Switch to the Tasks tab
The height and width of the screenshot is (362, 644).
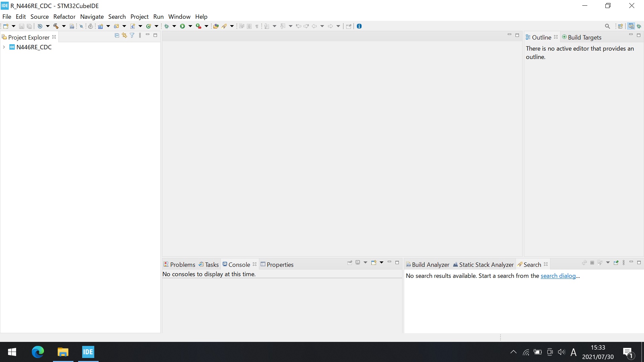pyautogui.click(x=209, y=264)
